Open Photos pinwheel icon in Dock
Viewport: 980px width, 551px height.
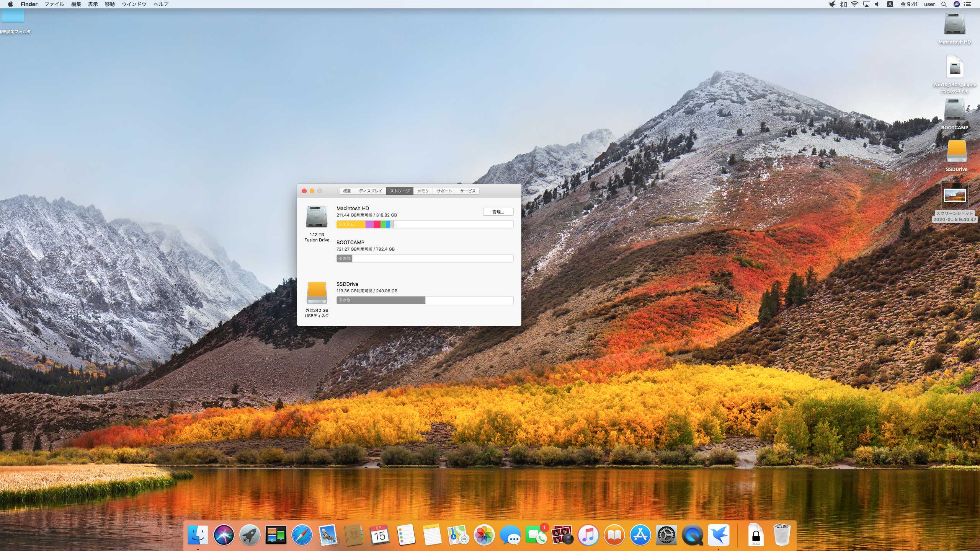484,535
